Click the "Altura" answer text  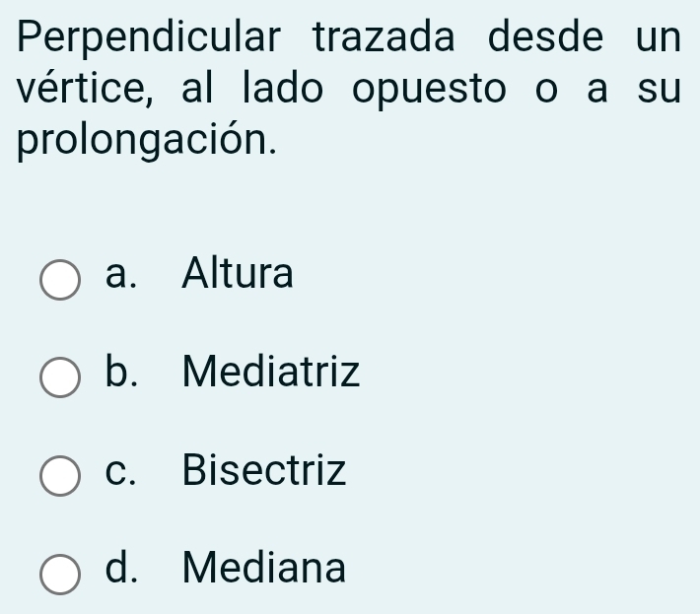238,273
